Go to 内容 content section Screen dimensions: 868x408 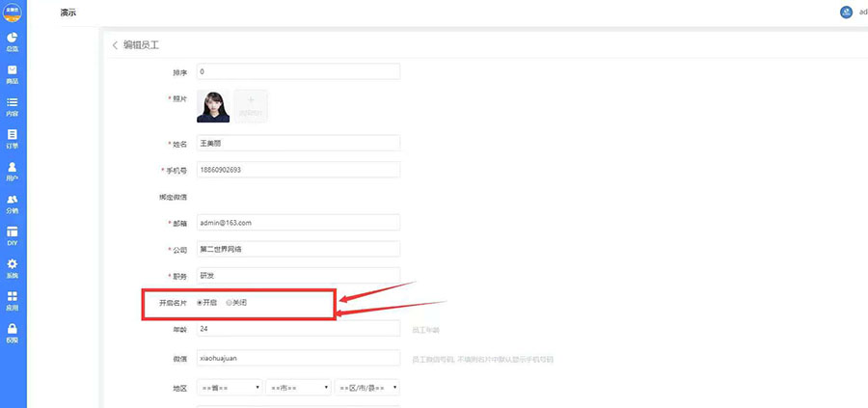click(13, 106)
